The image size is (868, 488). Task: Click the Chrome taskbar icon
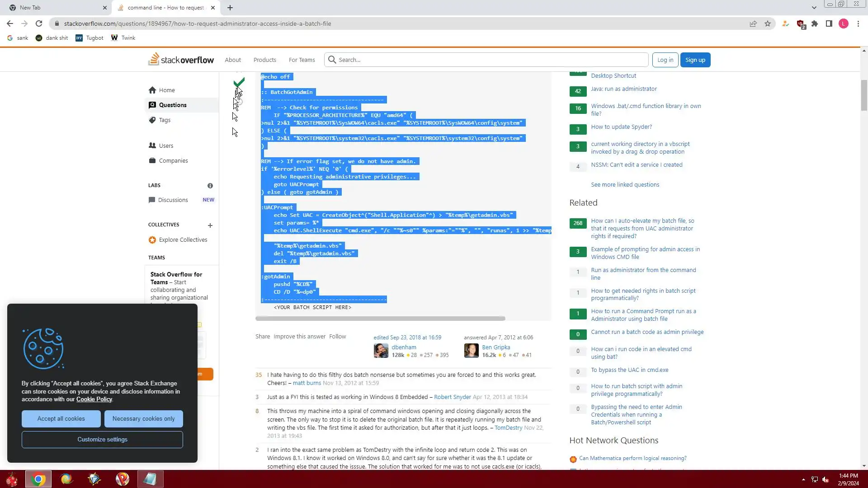(x=38, y=479)
